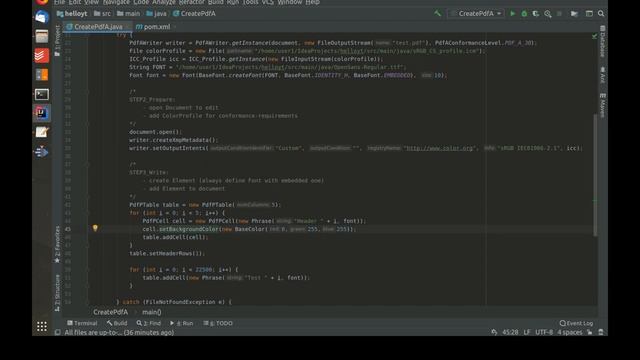
Task: Open the Project tool window sidebar
Action: (57, 40)
